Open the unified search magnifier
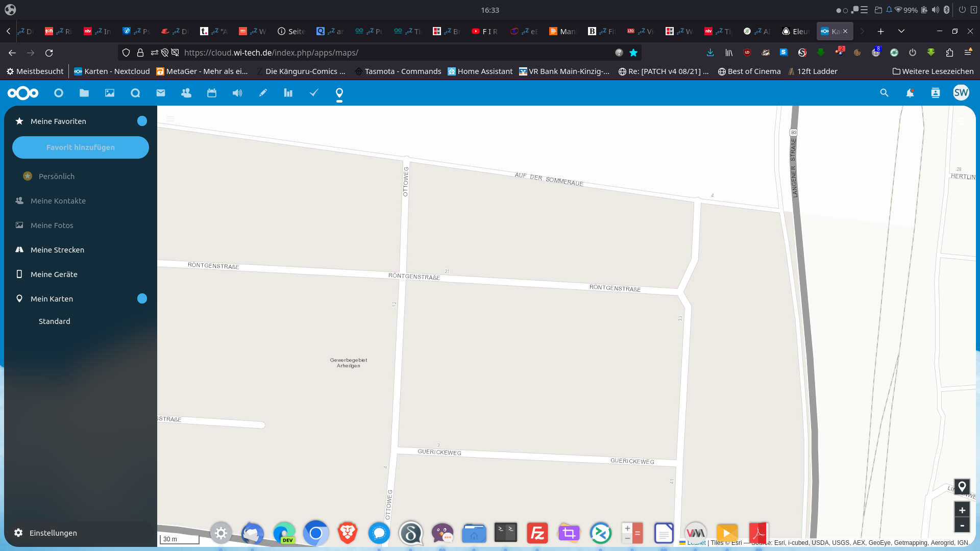 884,92
